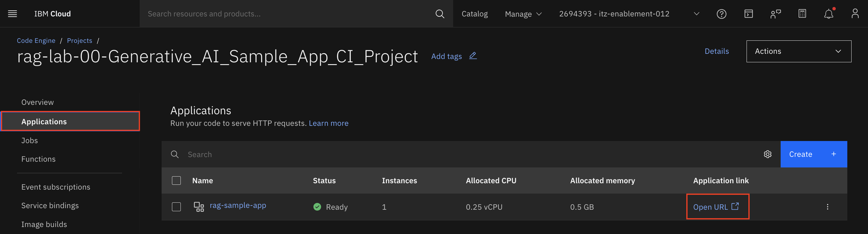The image size is (868, 234).
Task: Open table settings gear icon
Action: [x=767, y=154]
